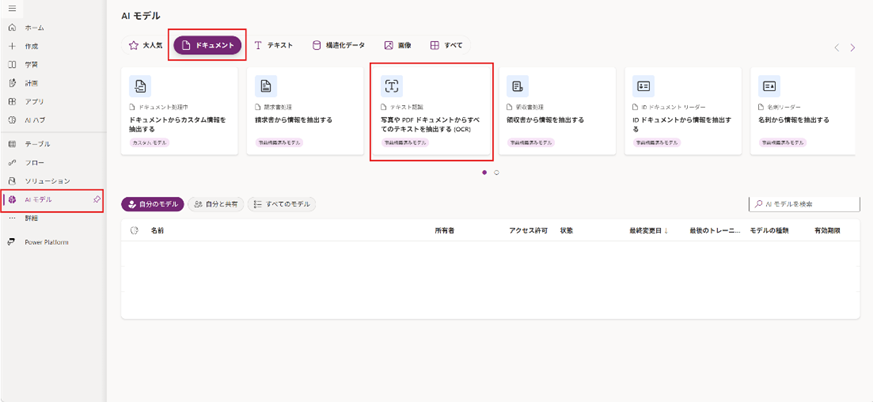Unpin AI モデル using the pin icon

click(96, 199)
